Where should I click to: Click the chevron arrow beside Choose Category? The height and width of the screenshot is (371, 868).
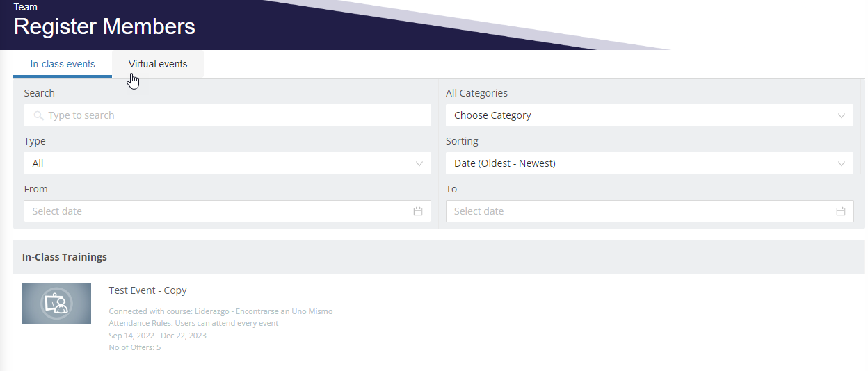tap(842, 116)
